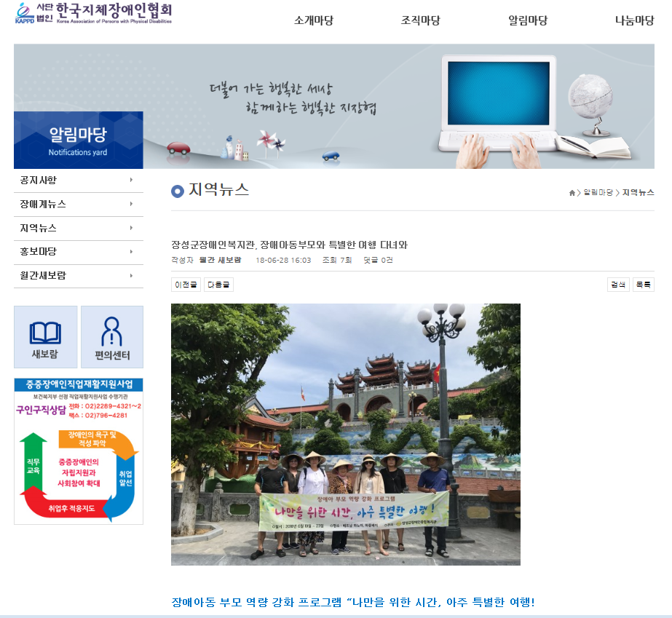
Task: Expand the 월간새보람 sidebar arrow
Action: coord(131,276)
